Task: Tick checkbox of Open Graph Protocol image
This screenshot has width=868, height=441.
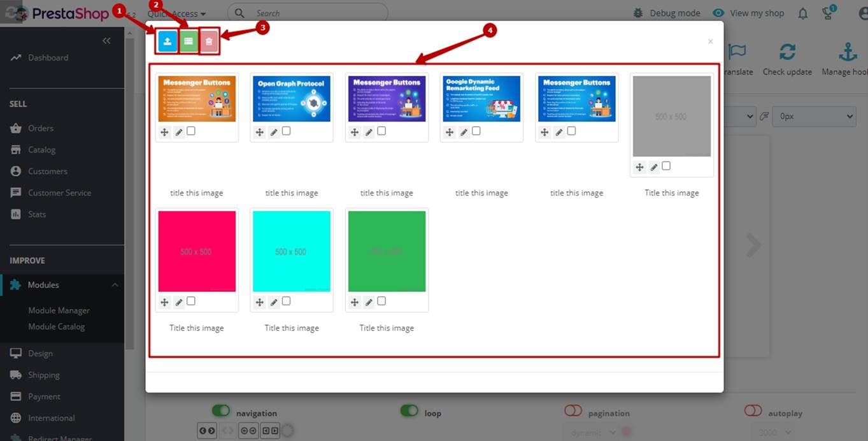Action: [286, 131]
